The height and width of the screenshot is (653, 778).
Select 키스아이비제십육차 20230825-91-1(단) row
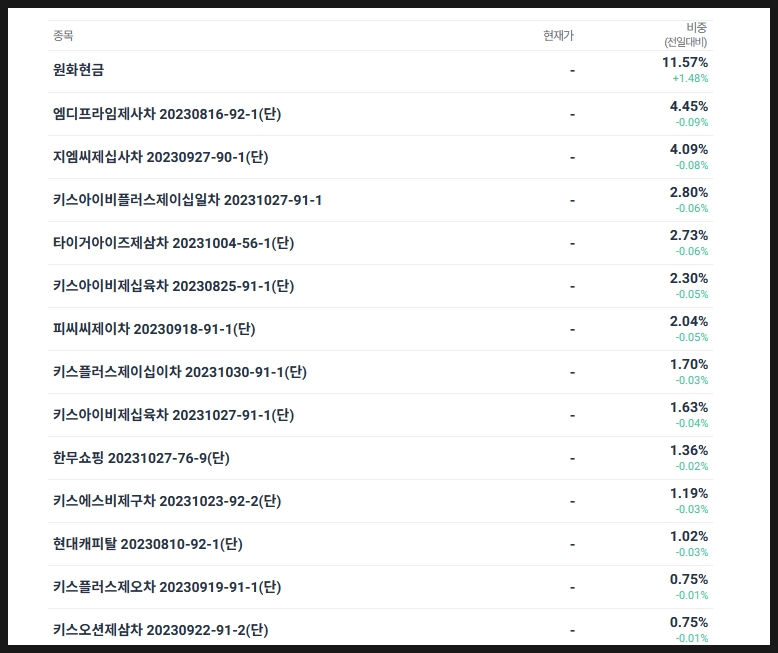pos(381,286)
